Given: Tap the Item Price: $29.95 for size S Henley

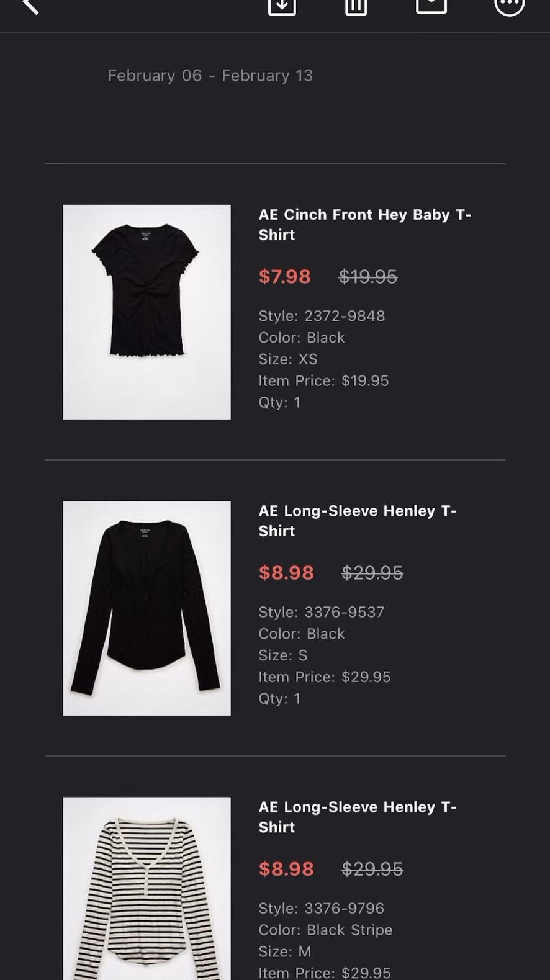Looking at the screenshot, I should pos(325,677).
